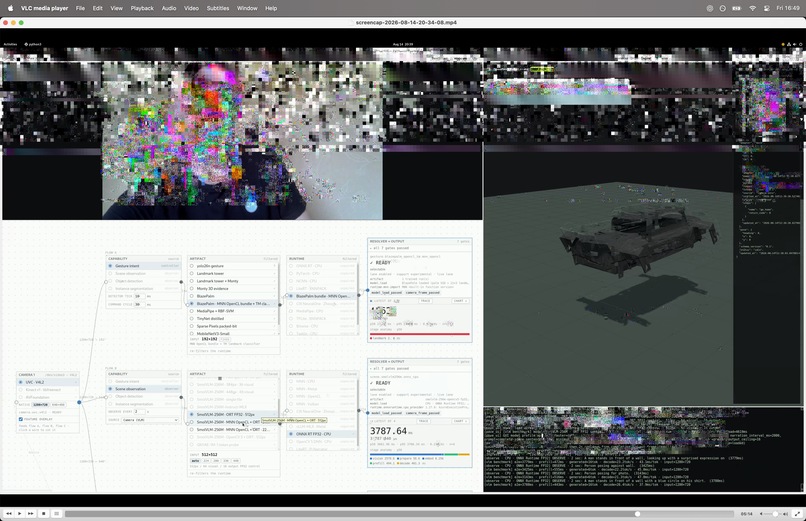The width and height of the screenshot is (806, 521).
Task: Select the Monty 3D evidence artifact radio
Action: [192, 289]
